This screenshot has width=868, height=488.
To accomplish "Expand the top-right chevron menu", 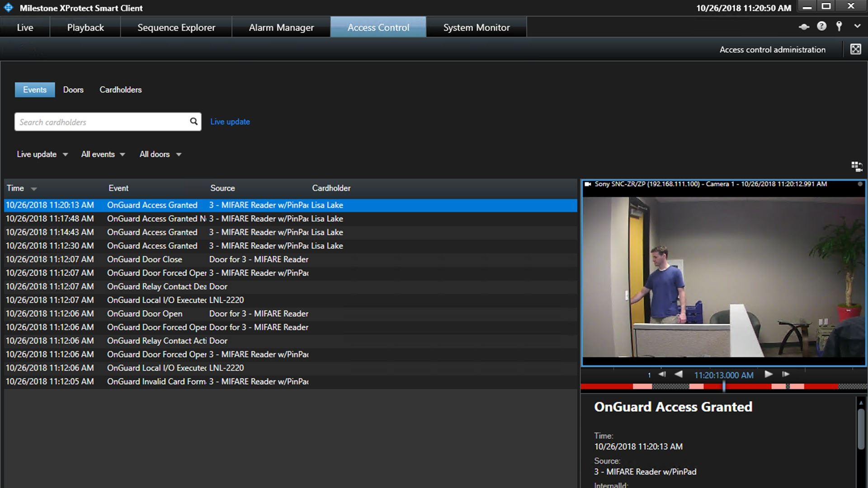I will 857,26.
